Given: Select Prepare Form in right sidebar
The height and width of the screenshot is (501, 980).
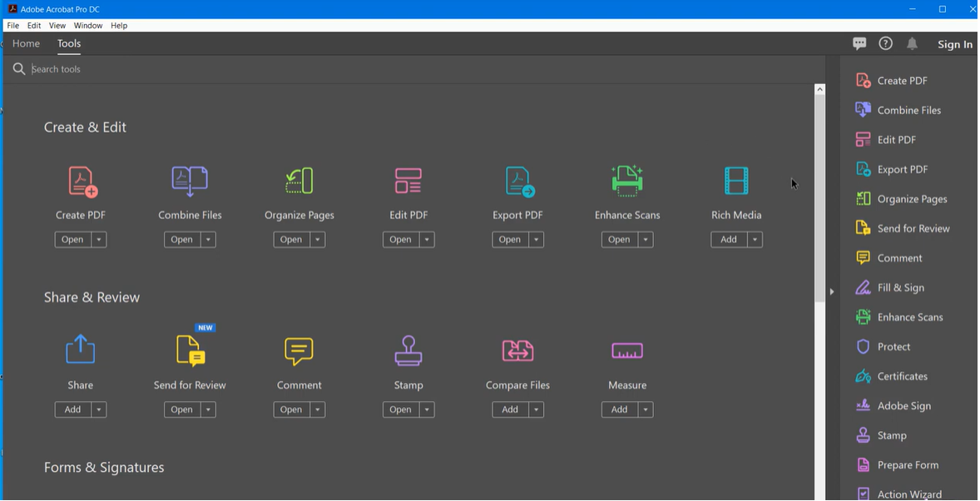Looking at the screenshot, I should (x=897, y=465).
